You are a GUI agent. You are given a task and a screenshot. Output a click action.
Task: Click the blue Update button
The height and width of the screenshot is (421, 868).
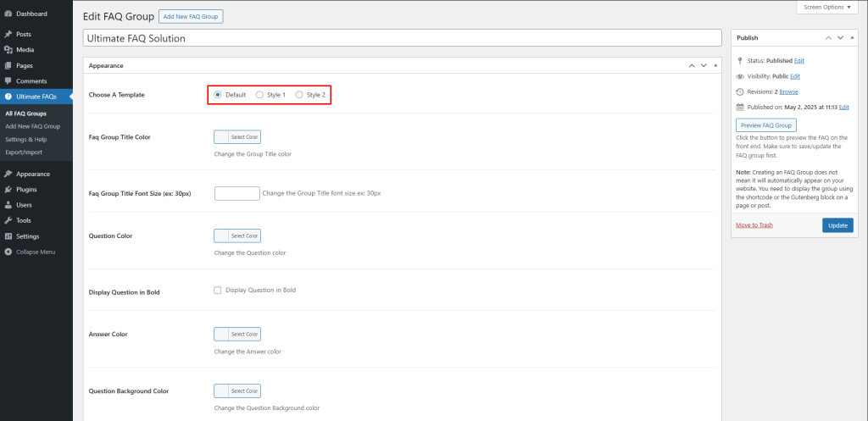point(837,225)
